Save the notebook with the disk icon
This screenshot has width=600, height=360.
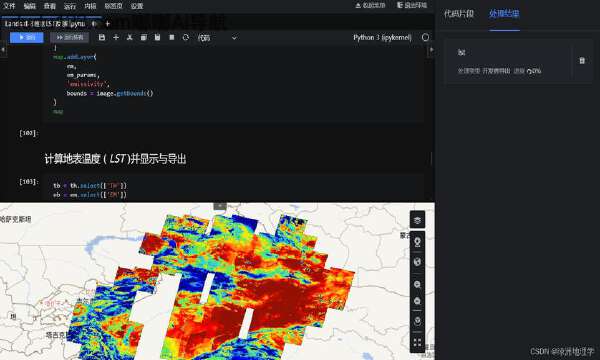102,37
